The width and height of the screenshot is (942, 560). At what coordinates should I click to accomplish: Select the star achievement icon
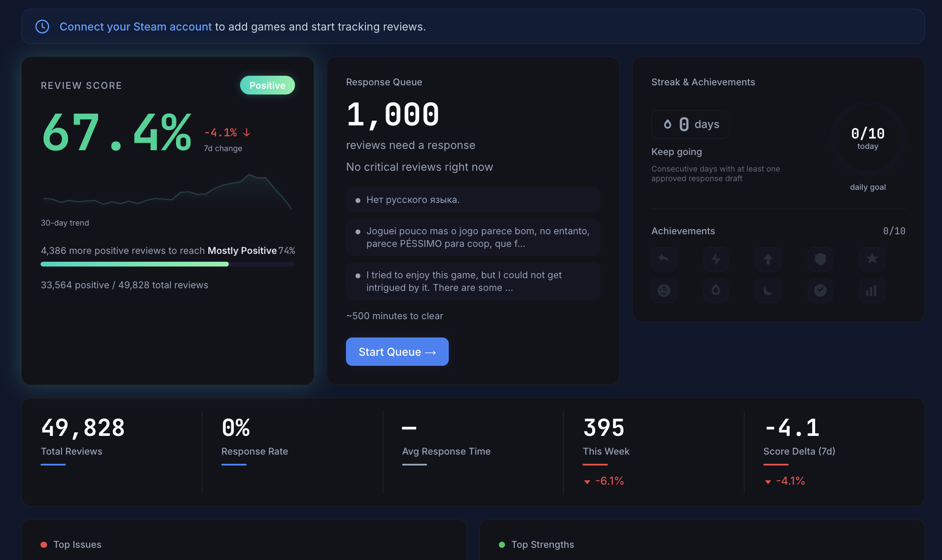tap(872, 259)
